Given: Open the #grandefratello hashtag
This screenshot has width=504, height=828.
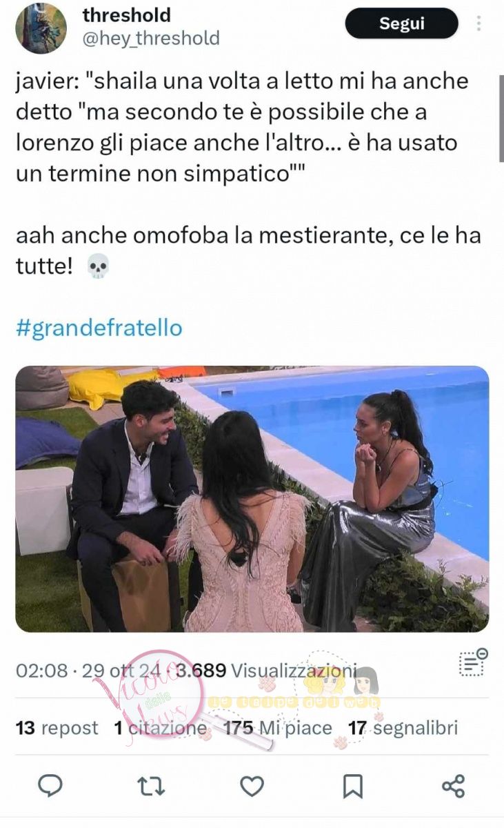Looking at the screenshot, I should point(99,327).
